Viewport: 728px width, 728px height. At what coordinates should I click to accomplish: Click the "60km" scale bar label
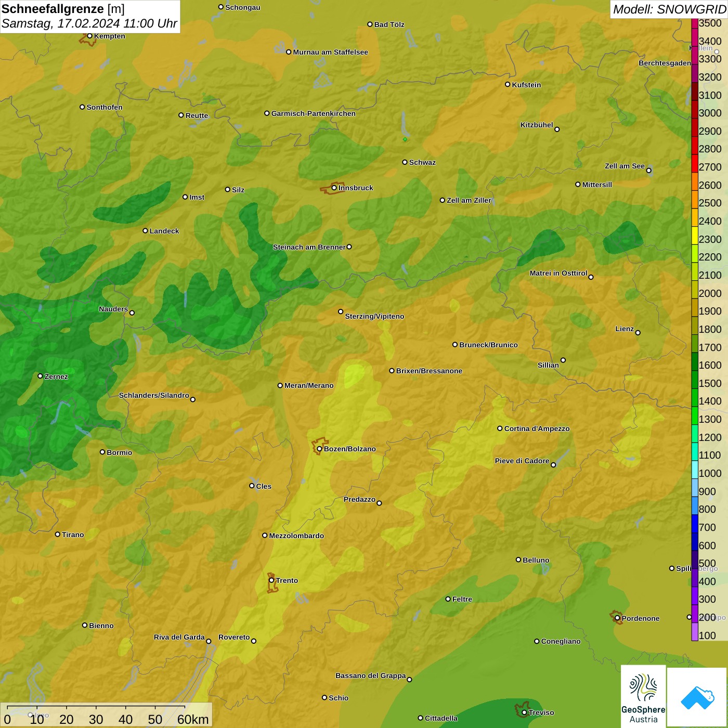pos(193,719)
